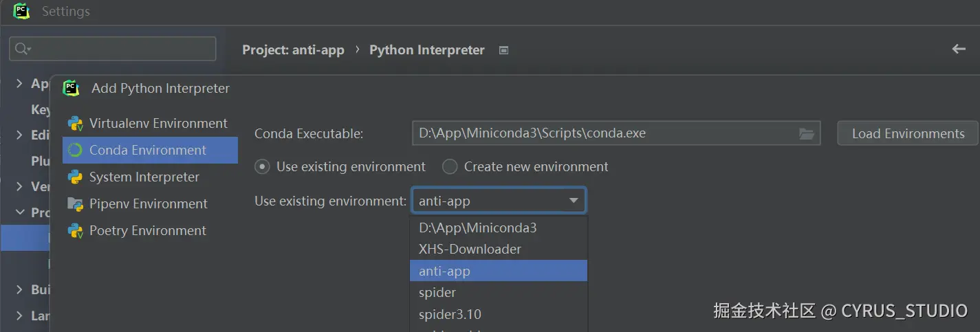
Task: Click the back arrow in Settings header
Action: coord(959,49)
